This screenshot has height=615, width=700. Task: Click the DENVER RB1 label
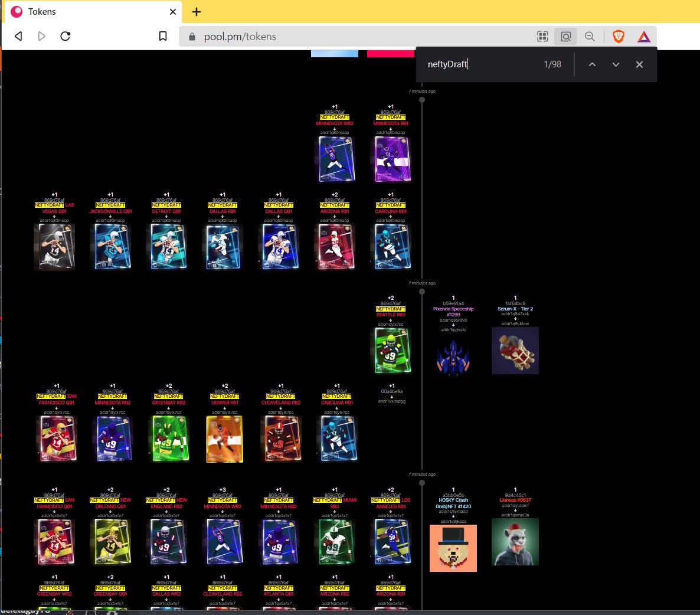(224, 403)
